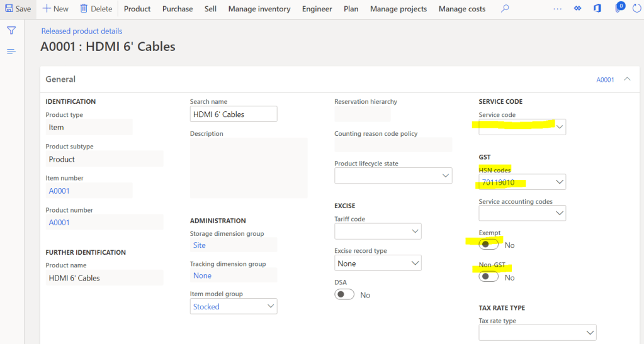Click the refresh page icon

click(x=635, y=9)
